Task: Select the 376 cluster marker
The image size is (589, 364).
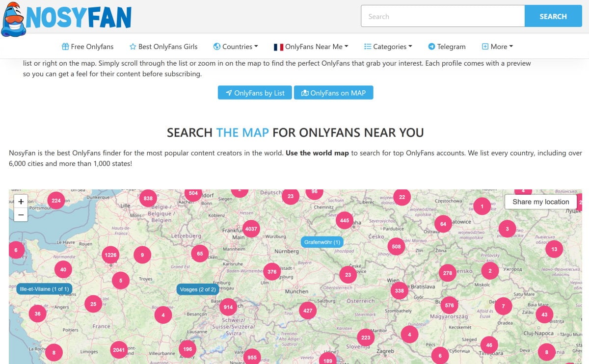Action: (272, 272)
